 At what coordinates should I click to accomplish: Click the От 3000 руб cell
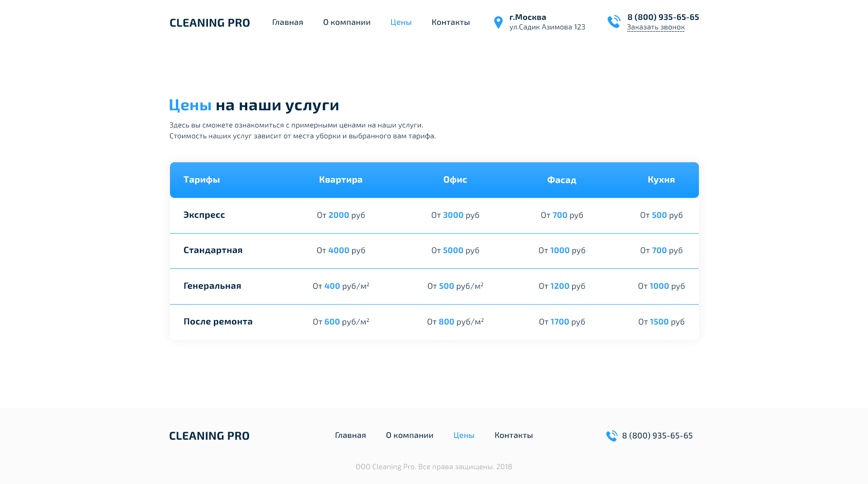(x=455, y=215)
